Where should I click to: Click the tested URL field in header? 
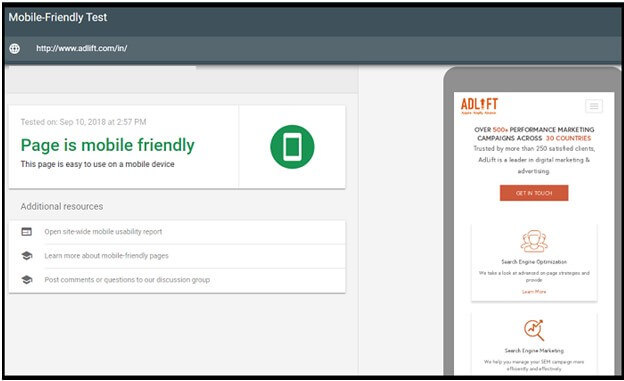82,49
